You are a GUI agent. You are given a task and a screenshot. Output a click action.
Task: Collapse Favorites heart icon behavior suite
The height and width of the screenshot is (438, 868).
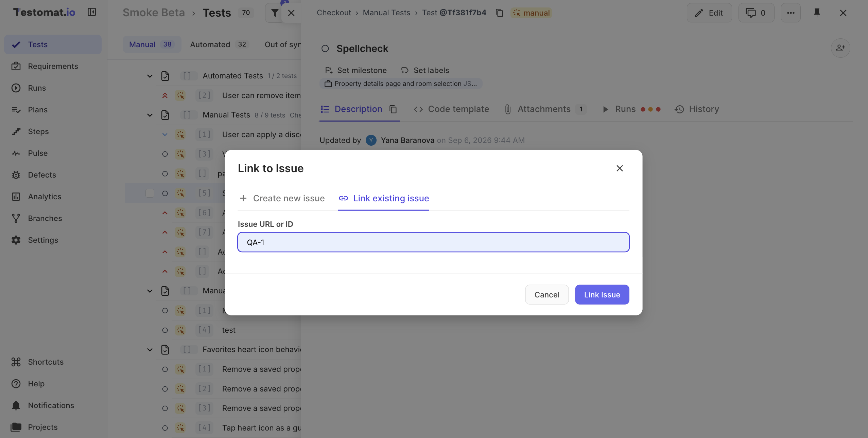(x=150, y=350)
